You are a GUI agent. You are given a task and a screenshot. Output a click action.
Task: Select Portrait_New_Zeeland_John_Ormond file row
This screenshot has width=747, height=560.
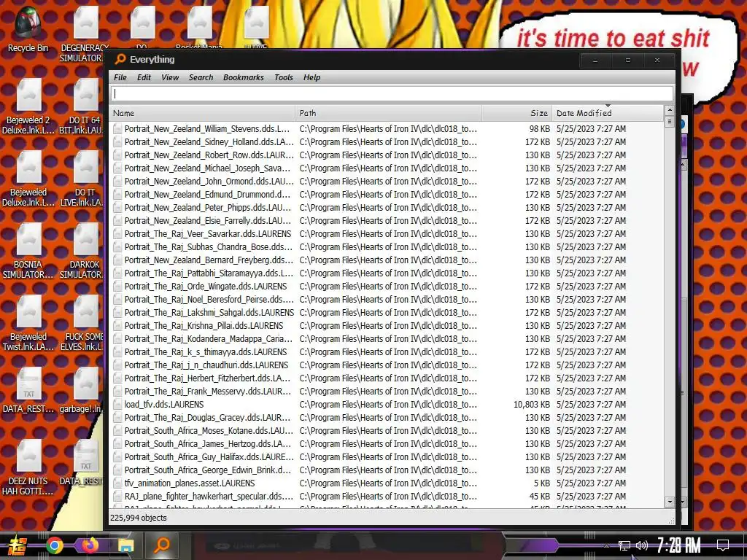click(387, 181)
